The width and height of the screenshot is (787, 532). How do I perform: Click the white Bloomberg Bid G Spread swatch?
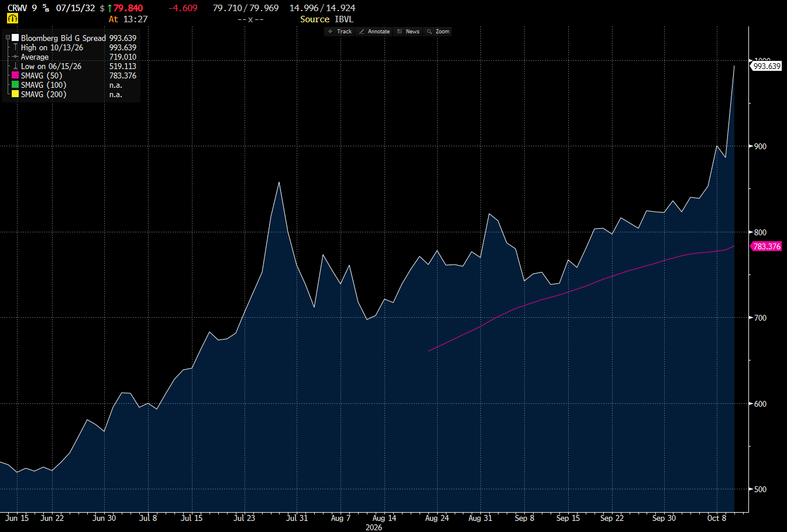click(15, 37)
